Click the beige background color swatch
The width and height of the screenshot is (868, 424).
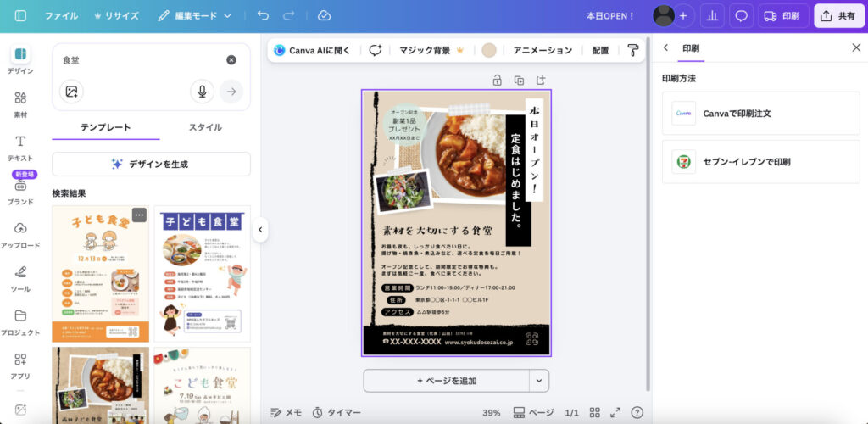489,50
